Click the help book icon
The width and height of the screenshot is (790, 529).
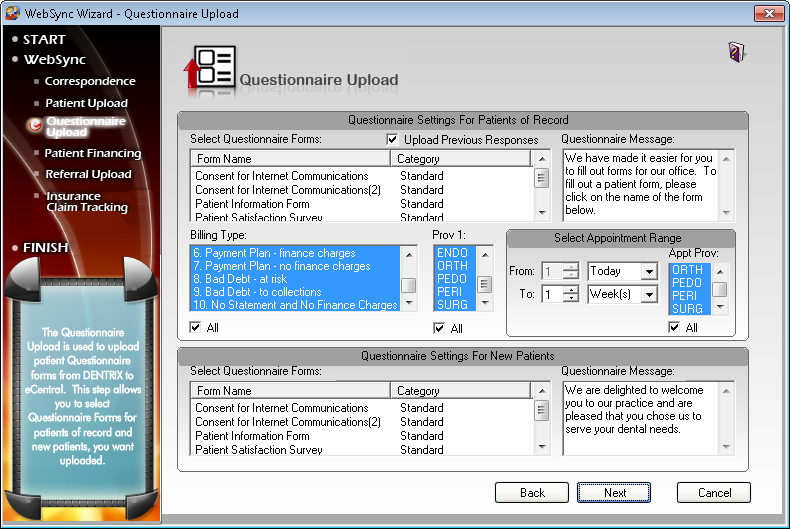(x=737, y=52)
